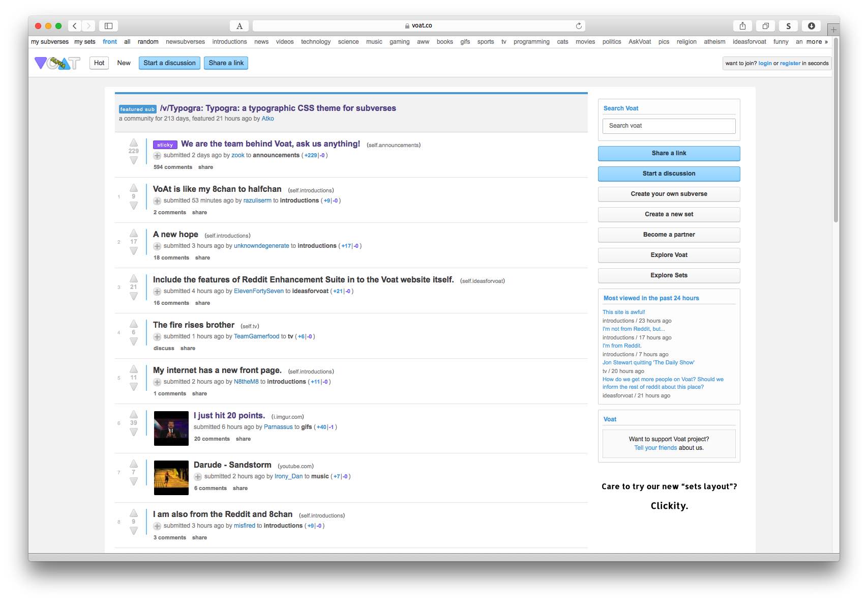
Task: Expand the "I am also from the Reddit" post
Action: (157, 526)
